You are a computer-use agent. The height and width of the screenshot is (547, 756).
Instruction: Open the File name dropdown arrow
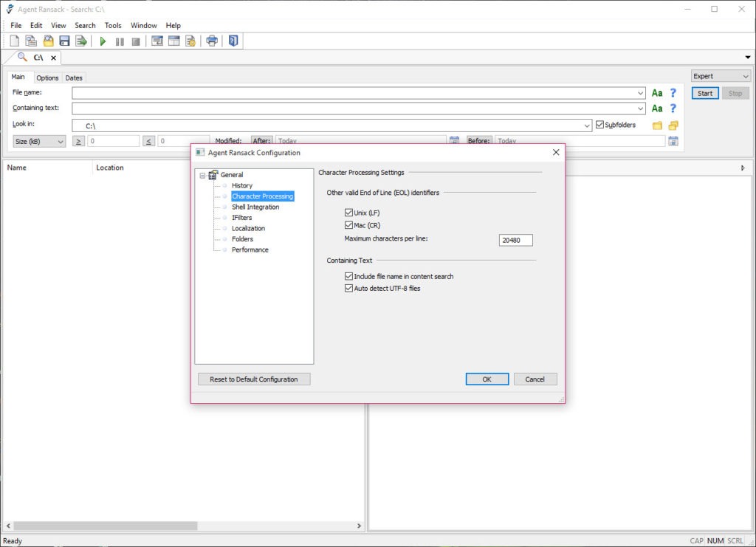(x=640, y=93)
